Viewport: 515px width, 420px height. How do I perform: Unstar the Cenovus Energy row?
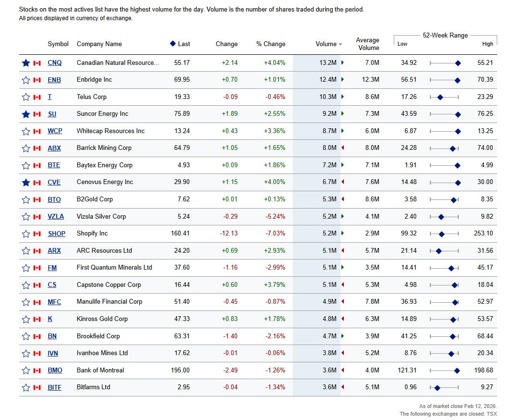pyautogui.click(x=26, y=183)
